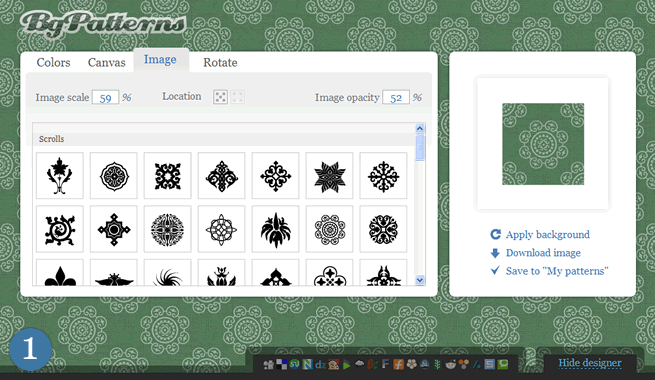
Task: Click the pattern list scrollbar thumb
Action: [420, 147]
